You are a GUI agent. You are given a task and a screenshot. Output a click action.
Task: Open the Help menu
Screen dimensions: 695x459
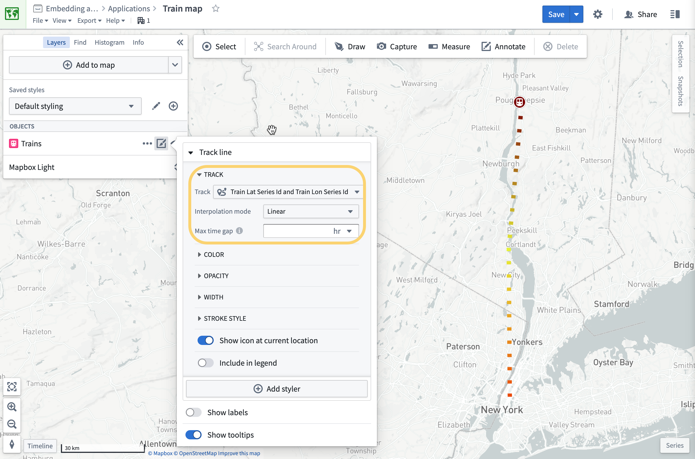coord(115,20)
